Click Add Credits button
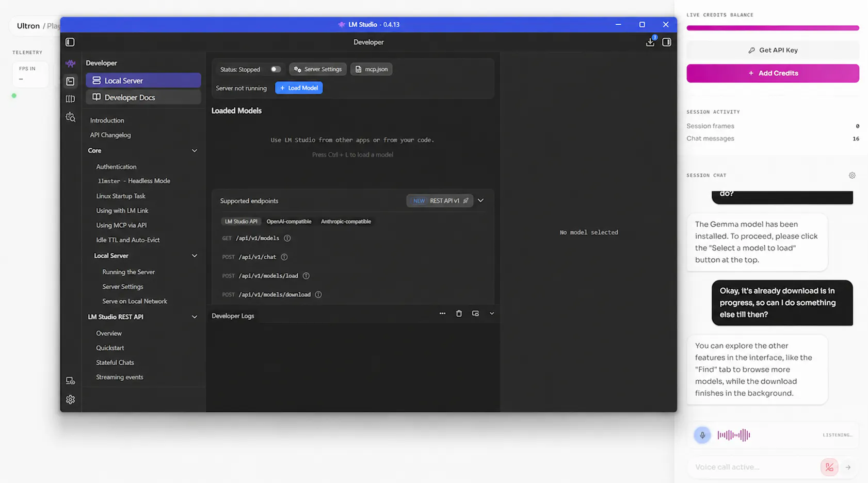 point(773,73)
